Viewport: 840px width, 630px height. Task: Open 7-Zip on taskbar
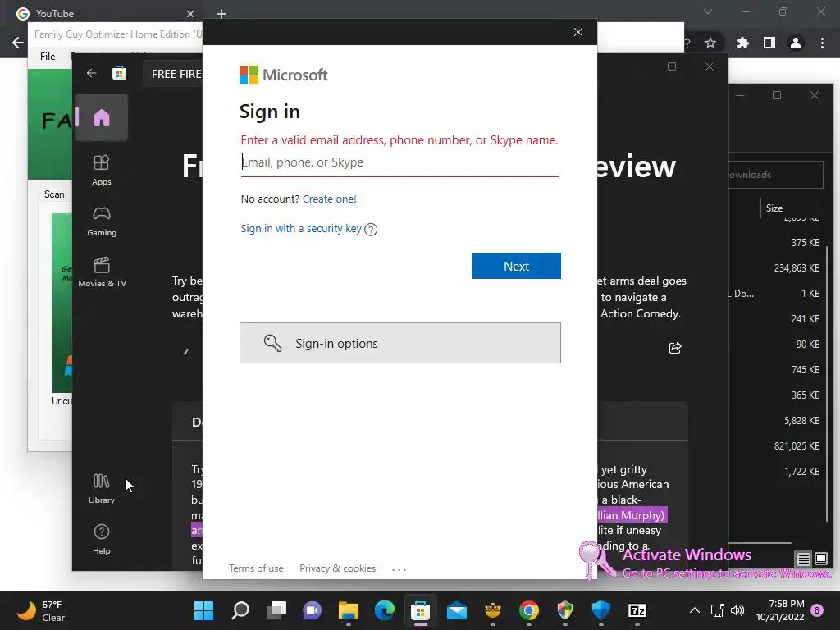tap(637, 610)
